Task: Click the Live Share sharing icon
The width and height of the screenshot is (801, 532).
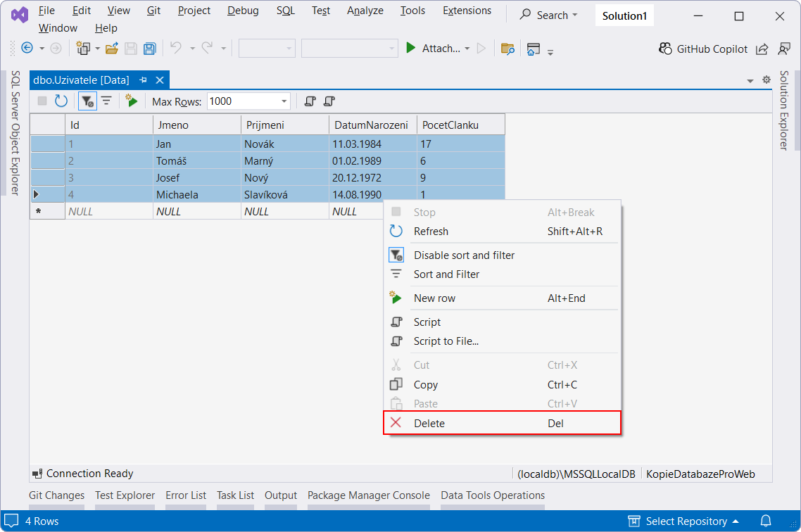Action: (x=762, y=49)
